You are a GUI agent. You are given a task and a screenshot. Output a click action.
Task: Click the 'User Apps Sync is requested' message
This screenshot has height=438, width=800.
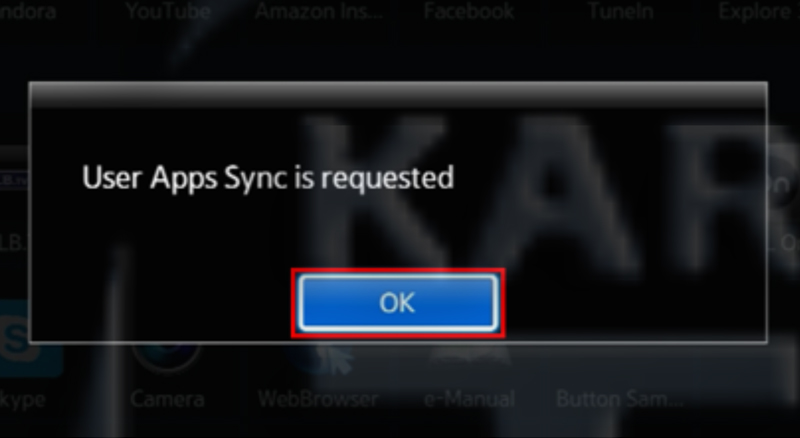tap(268, 178)
